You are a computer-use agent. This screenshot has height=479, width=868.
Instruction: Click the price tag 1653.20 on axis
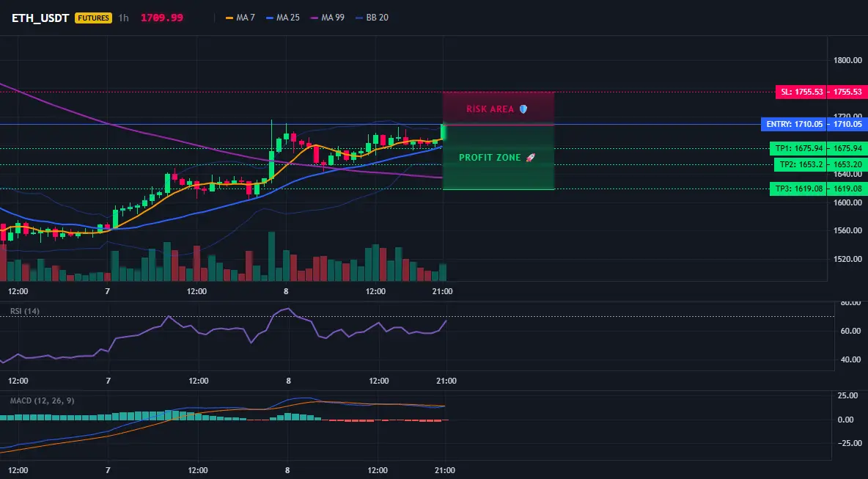click(847, 164)
